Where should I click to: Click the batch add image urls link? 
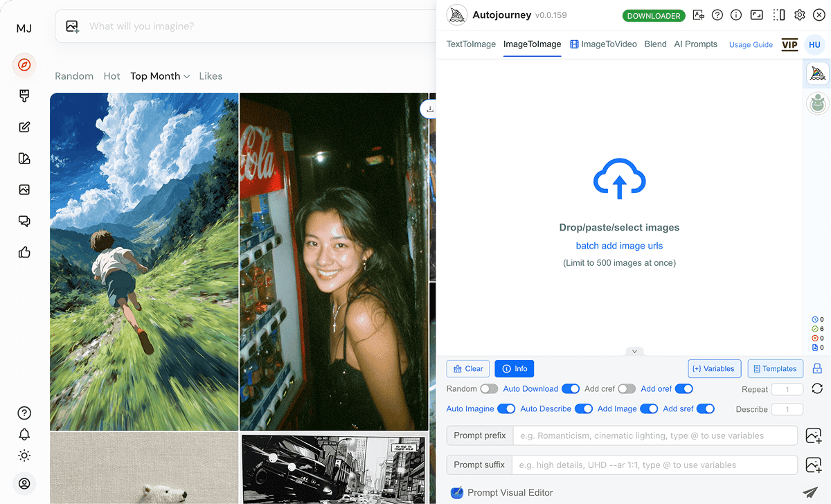click(x=619, y=246)
